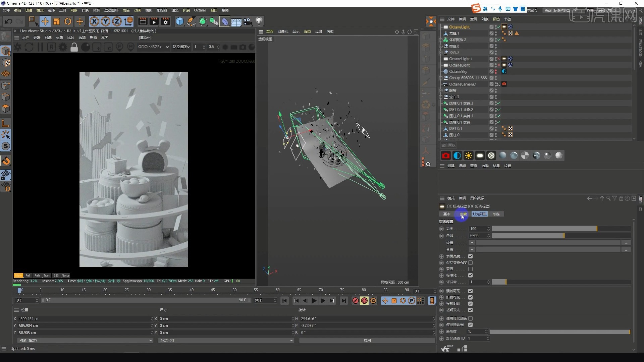Play the animation forward
644x362 pixels.
314,301
